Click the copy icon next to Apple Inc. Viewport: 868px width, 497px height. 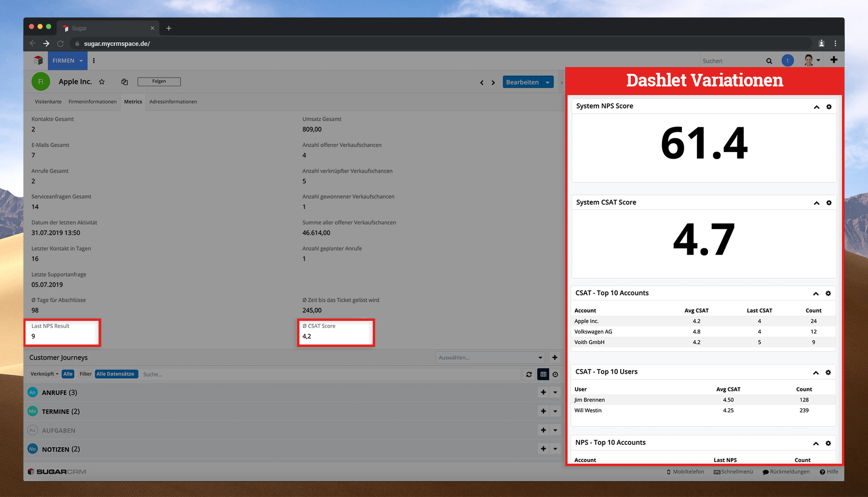[x=124, y=82]
